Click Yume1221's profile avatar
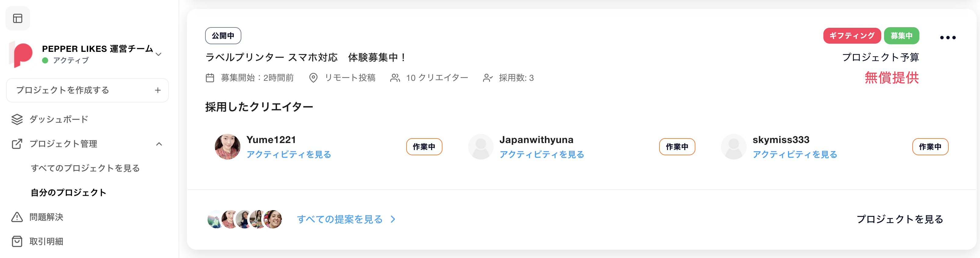 228,146
